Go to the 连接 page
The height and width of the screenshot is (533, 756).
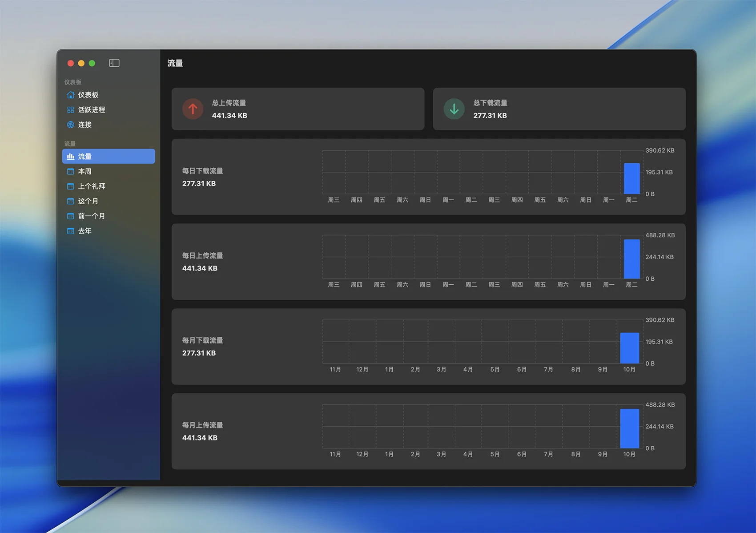click(x=84, y=125)
